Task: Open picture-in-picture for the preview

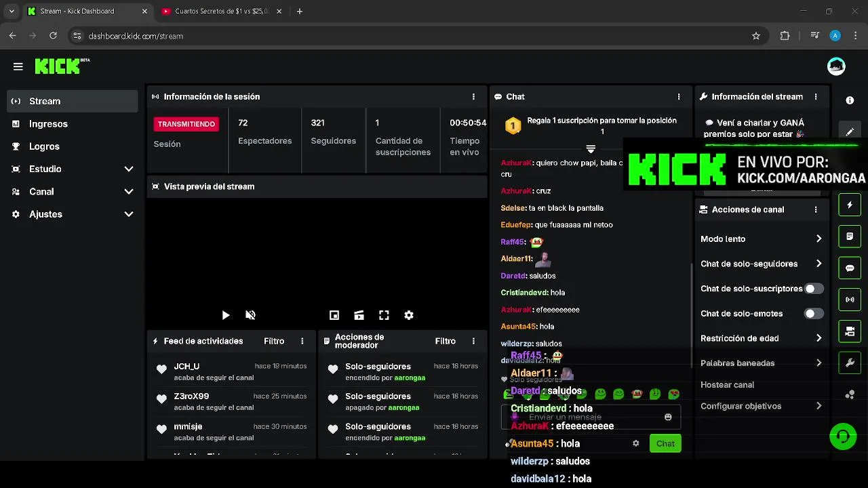Action: click(334, 315)
